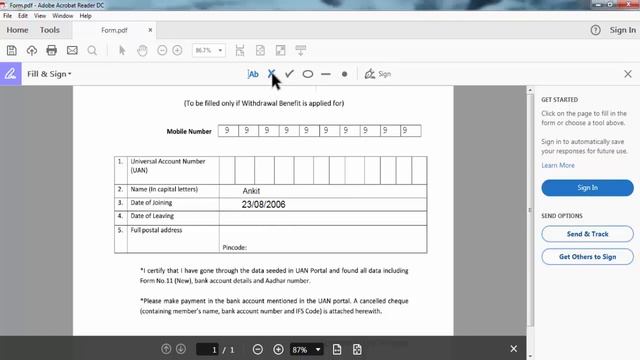Close the bottom floating toolbar
640x360 pixels.
tap(513, 349)
